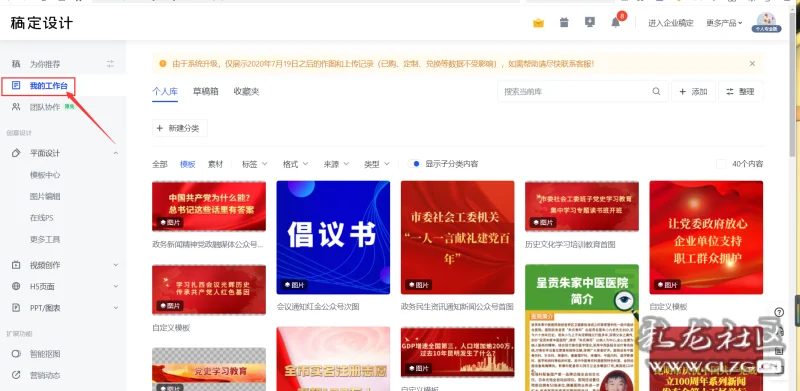Toggle 显示子分类内容 switch
The height and width of the screenshot is (391, 800).
pyautogui.click(x=414, y=164)
